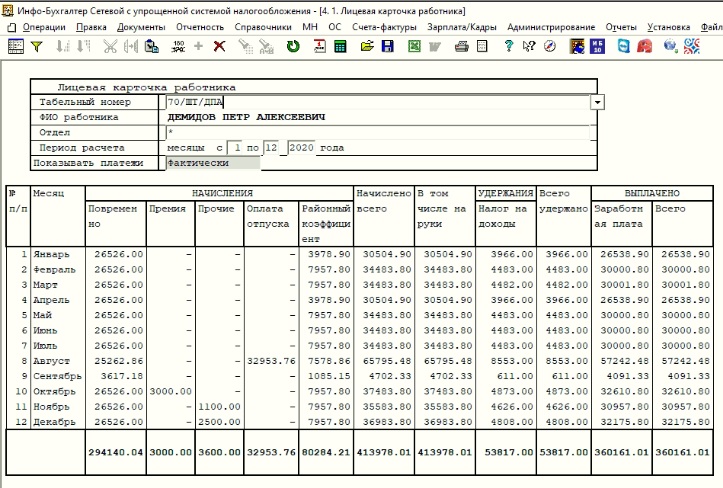Click the red X delete icon

coord(219,46)
